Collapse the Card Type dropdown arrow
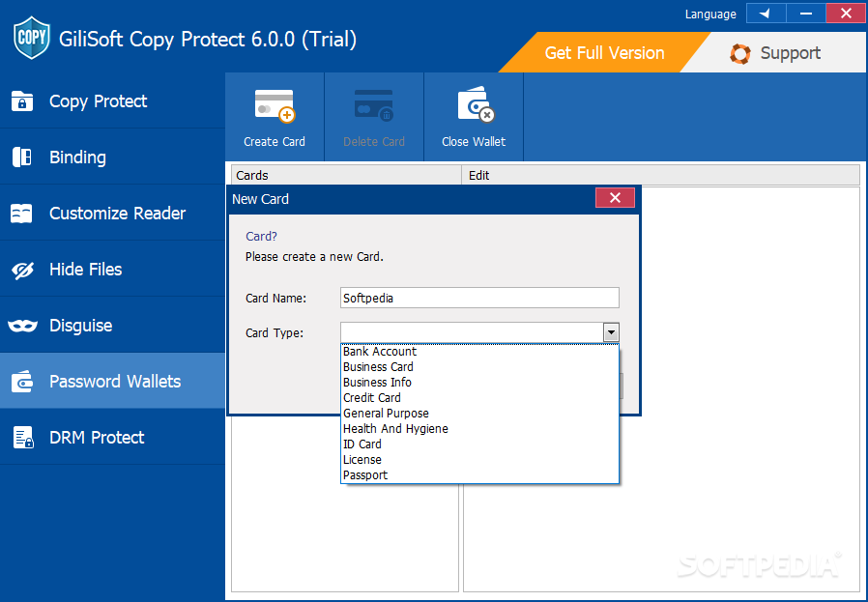 (x=611, y=332)
